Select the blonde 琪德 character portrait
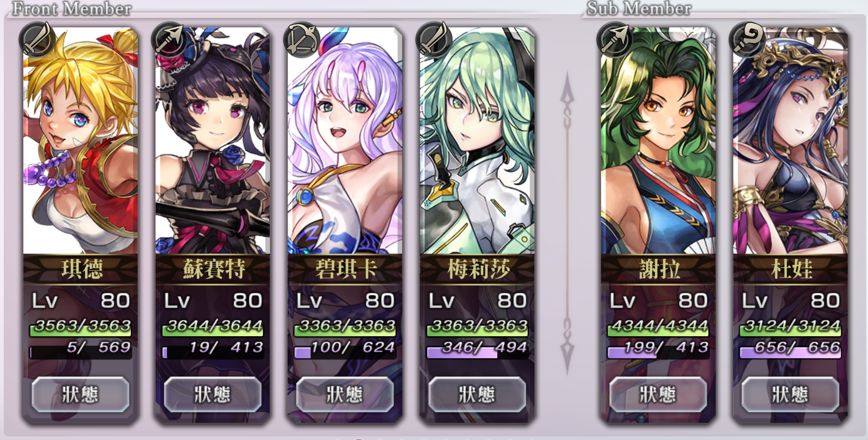Viewport: 868px width, 440px height. (x=80, y=141)
